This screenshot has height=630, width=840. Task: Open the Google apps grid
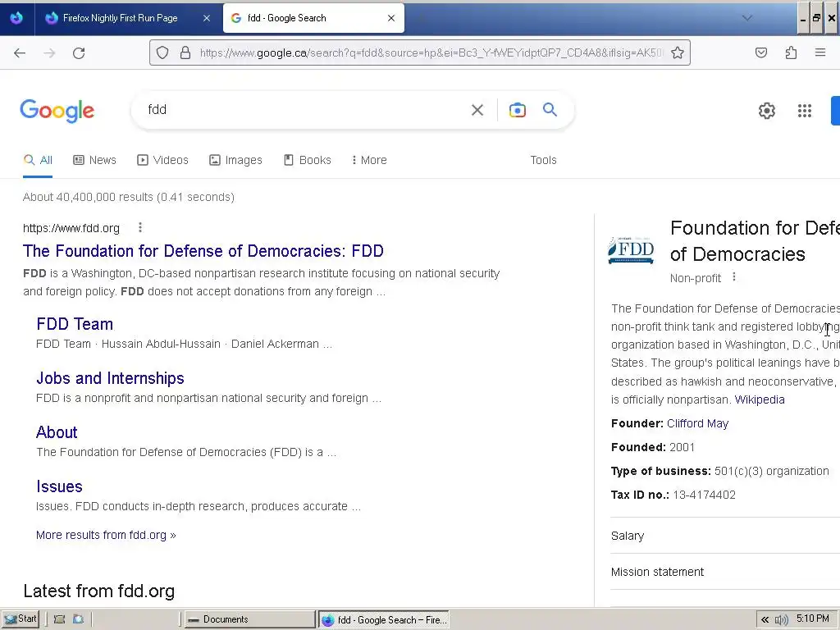pyautogui.click(x=804, y=111)
